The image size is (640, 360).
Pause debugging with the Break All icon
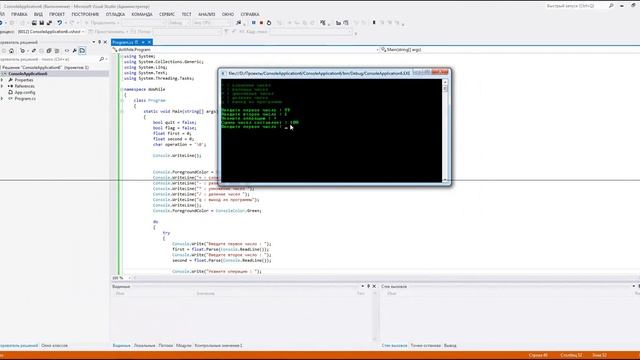(x=253, y=23)
